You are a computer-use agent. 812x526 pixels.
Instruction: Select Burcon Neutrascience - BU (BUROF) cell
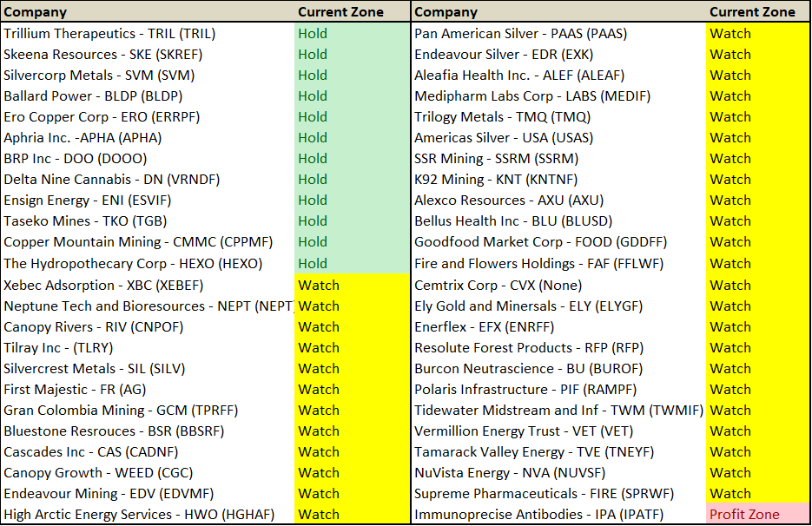tap(558, 369)
